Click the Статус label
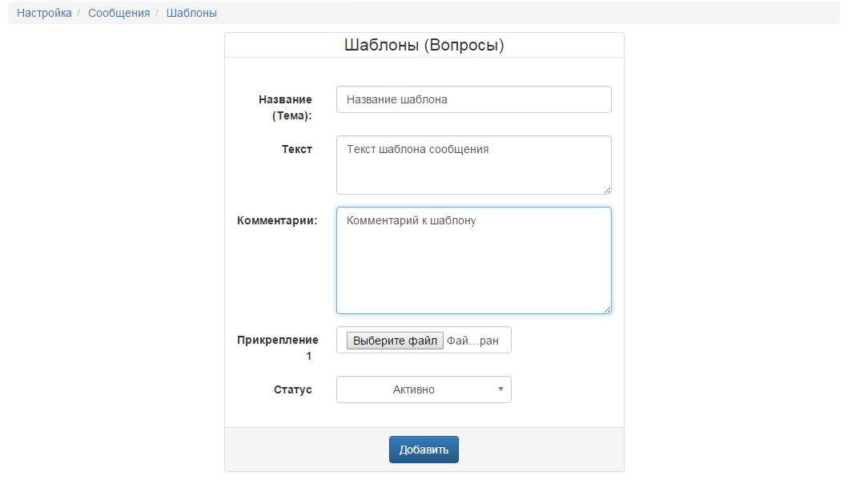The width and height of the screenshot is (868, 480). [x=293, y=389]
